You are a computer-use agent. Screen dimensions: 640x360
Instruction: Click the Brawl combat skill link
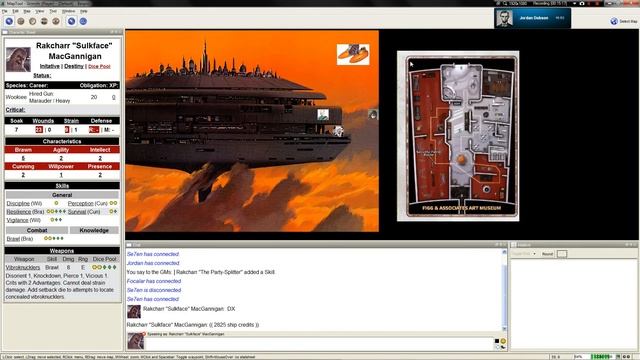pyautogui.click(x=13, y=238)
